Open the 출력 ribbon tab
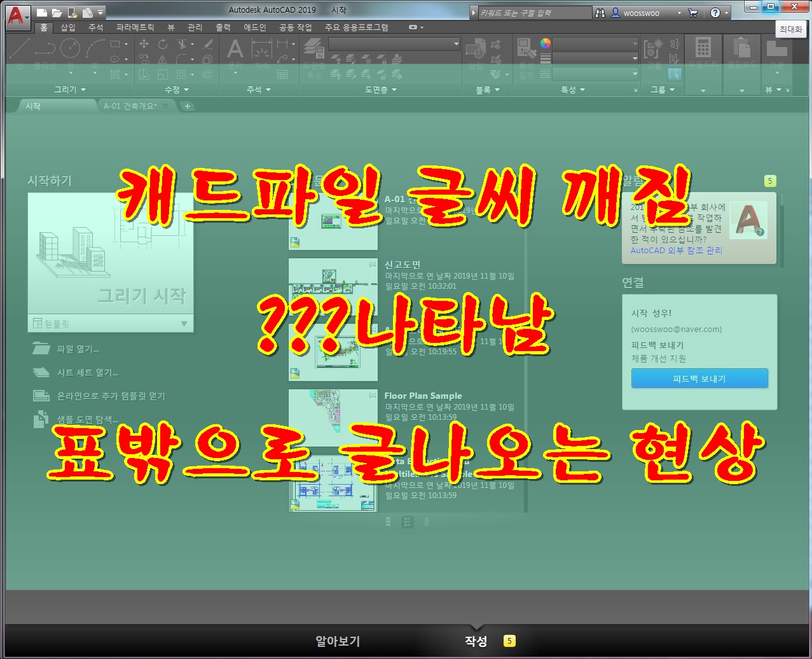The height and width of the screenshot is (659, 812). [x=223, y=27]
